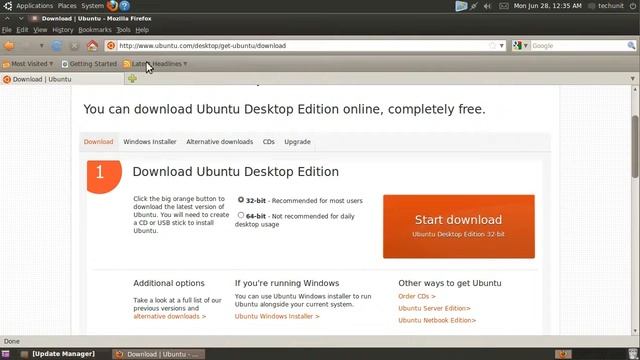Open the Ubuntu Server Edition link
This screenshot has height=360, width=640.
(x=434, y=308)
